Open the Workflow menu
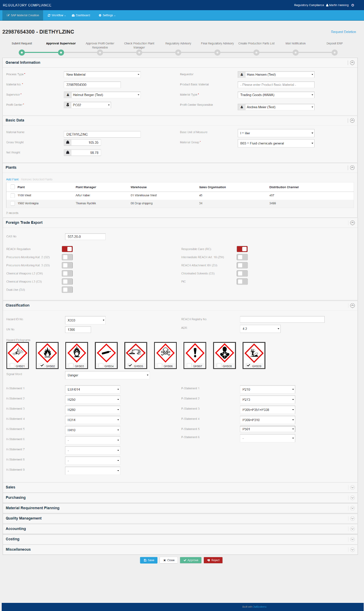 (x=57, y=15)
